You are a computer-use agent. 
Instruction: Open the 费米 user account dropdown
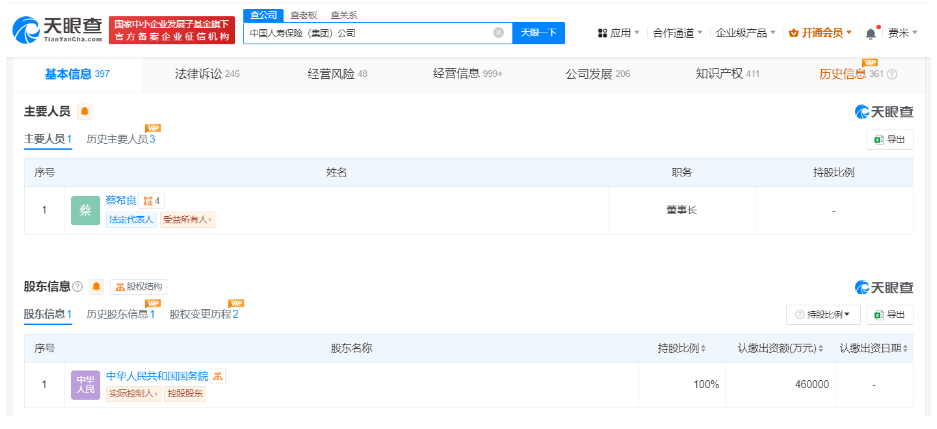pos(902,33)
